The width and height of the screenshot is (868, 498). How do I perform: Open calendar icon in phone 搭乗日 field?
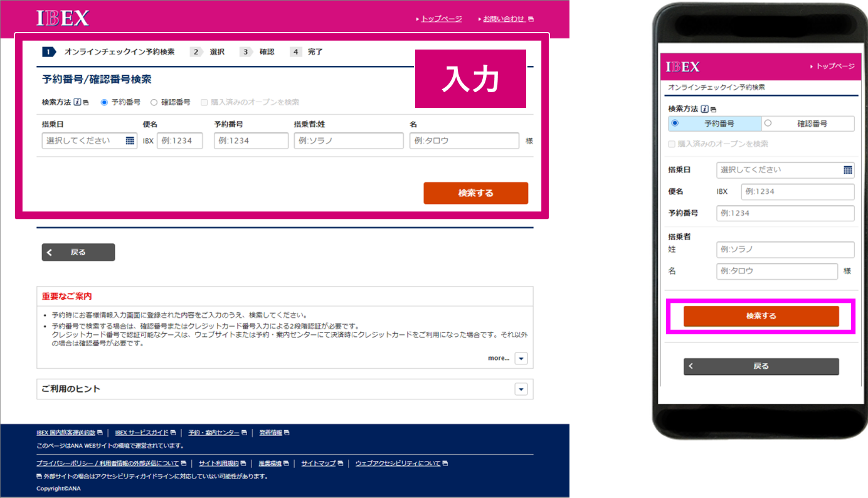point(848,170)
